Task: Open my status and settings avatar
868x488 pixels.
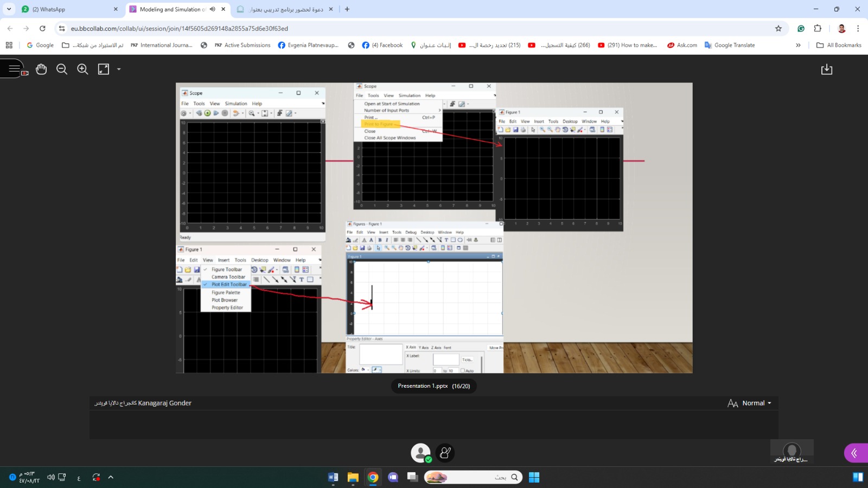Action: [x=420, y=453]
